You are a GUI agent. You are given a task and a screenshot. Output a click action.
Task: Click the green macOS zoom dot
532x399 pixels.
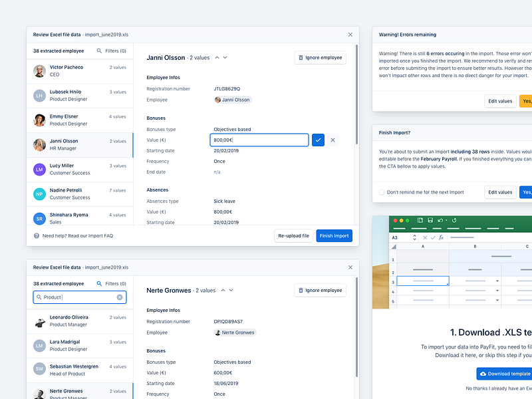tap(408, 221)
